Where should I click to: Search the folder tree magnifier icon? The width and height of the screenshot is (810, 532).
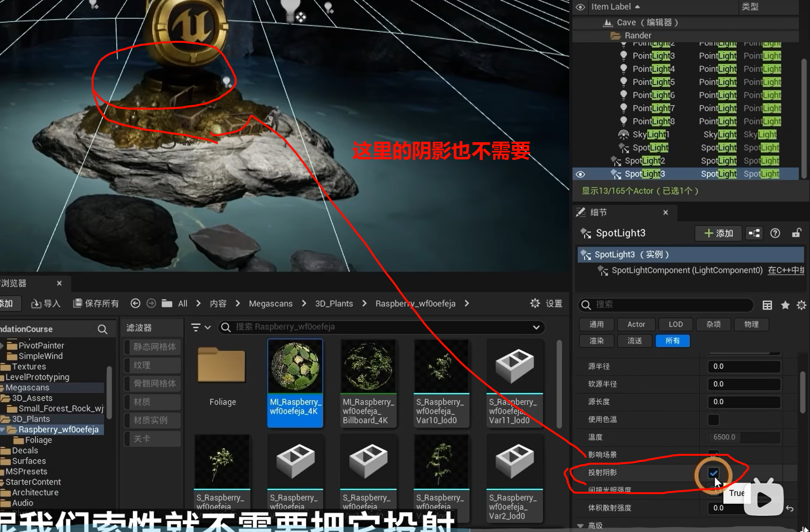coord(102,329)
